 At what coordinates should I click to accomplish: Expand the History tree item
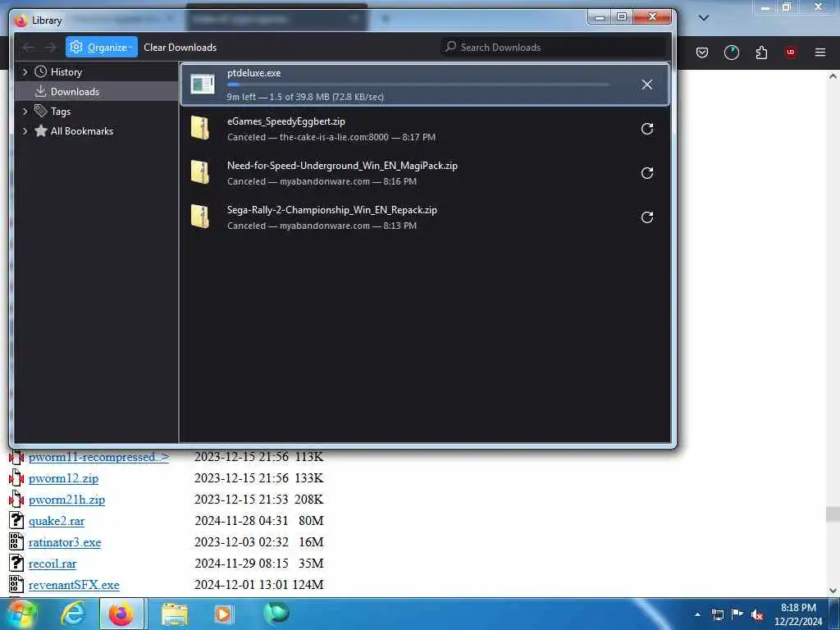pyautogui.click(x=25, y=72)
